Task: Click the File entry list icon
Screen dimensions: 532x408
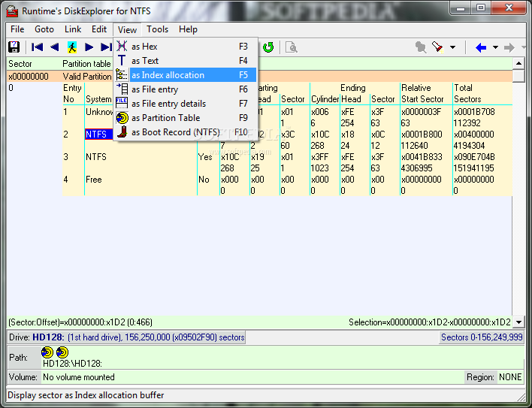Action: (122, 89)
